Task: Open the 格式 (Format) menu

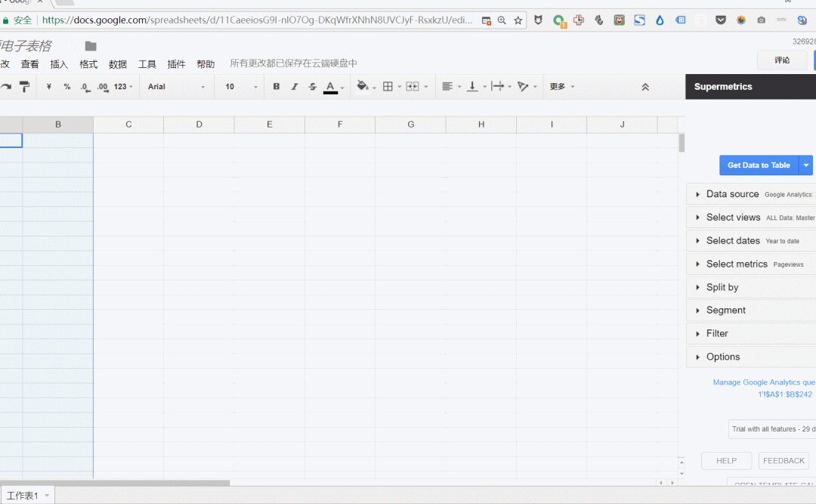Action: [x=88, y=64]
